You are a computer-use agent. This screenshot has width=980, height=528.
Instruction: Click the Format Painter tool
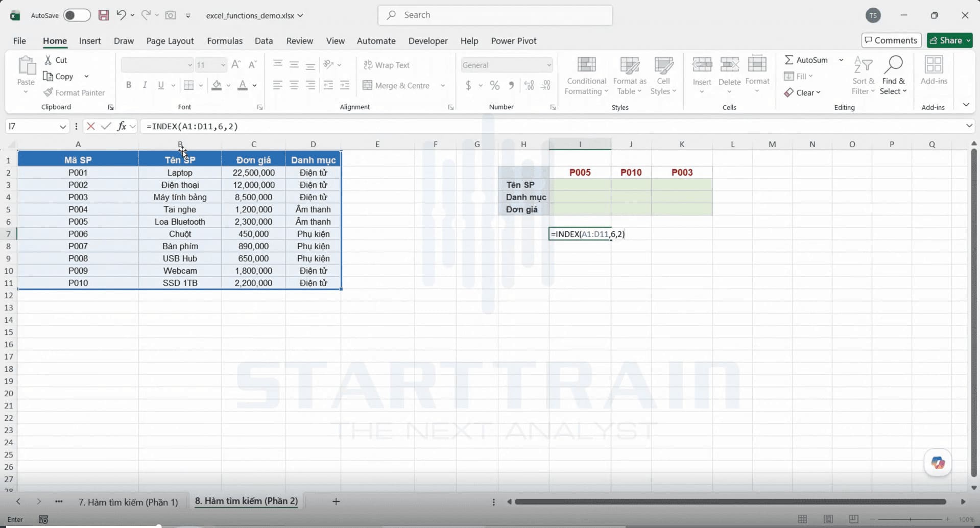75,92
